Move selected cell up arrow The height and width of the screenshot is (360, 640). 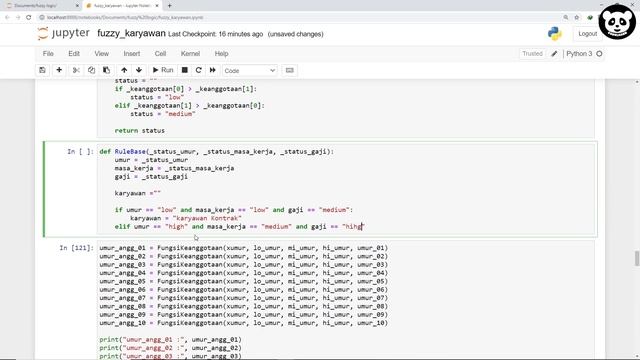124,70
